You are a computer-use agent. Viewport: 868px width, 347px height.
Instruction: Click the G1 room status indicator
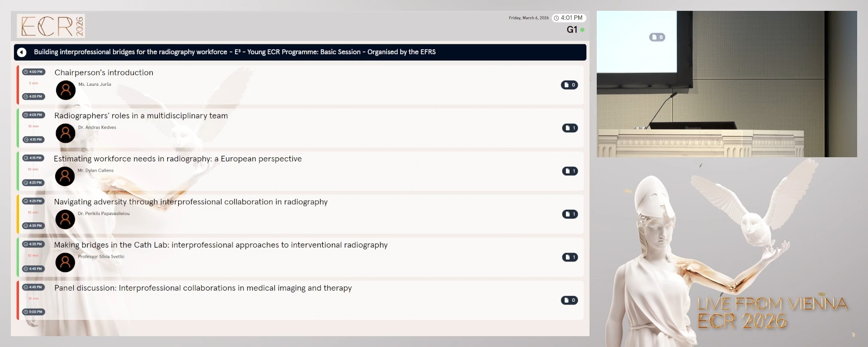point(576,30)
